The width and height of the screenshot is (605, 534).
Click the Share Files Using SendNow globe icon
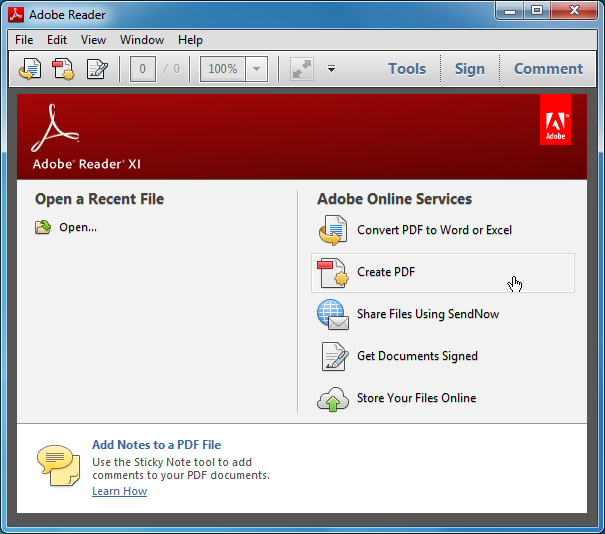(x=333, y=314)
